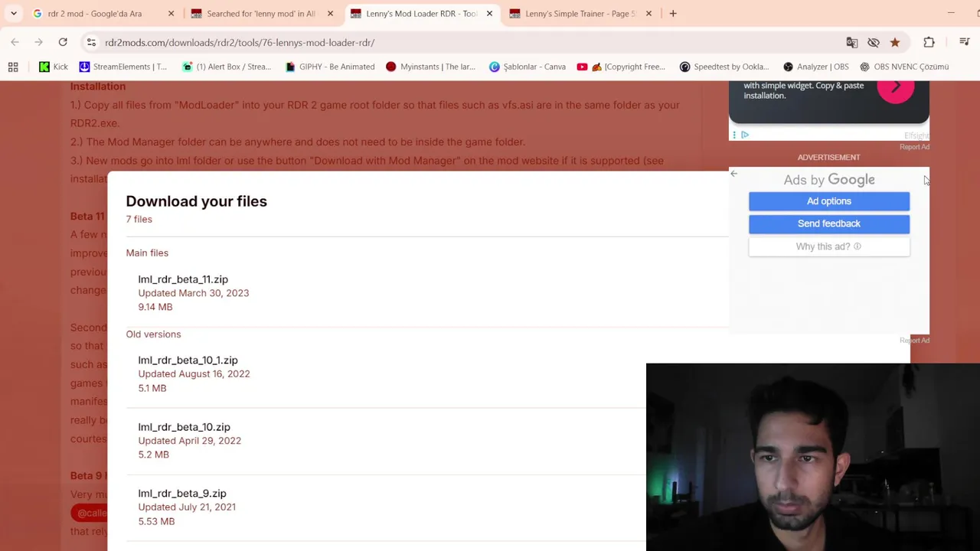980x551 pixels.
Task: Open the OBS NVENC Çözümü bookmark
Action: point(904,67)
